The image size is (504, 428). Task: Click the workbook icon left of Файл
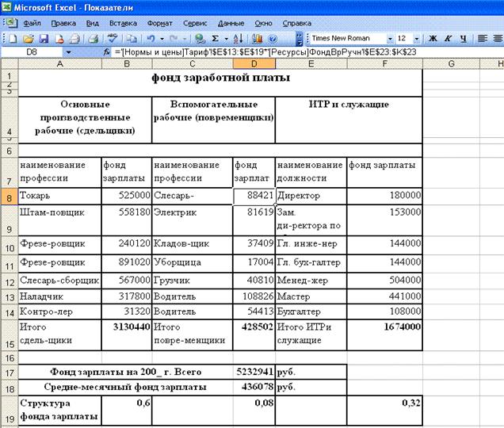(x=10, y=23)
